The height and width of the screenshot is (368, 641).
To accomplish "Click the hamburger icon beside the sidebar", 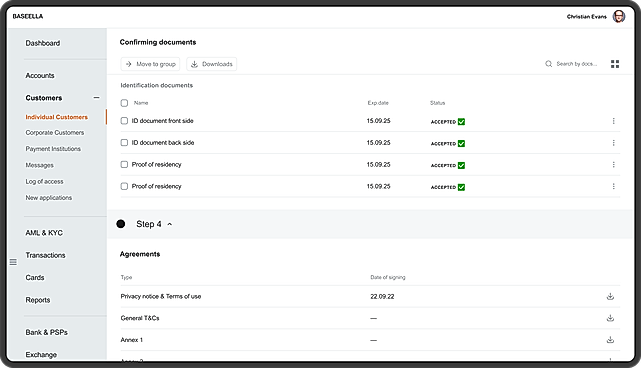I will (13, 262).
